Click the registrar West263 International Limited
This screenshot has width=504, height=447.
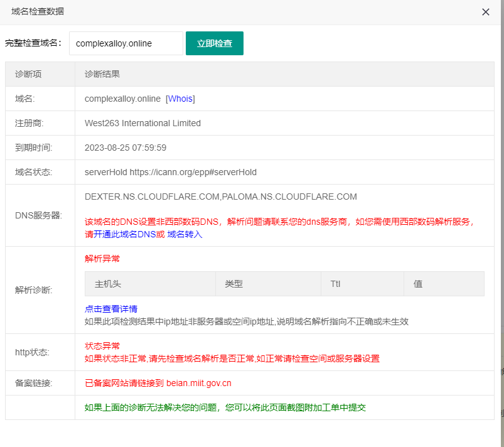tap(142, 123)
